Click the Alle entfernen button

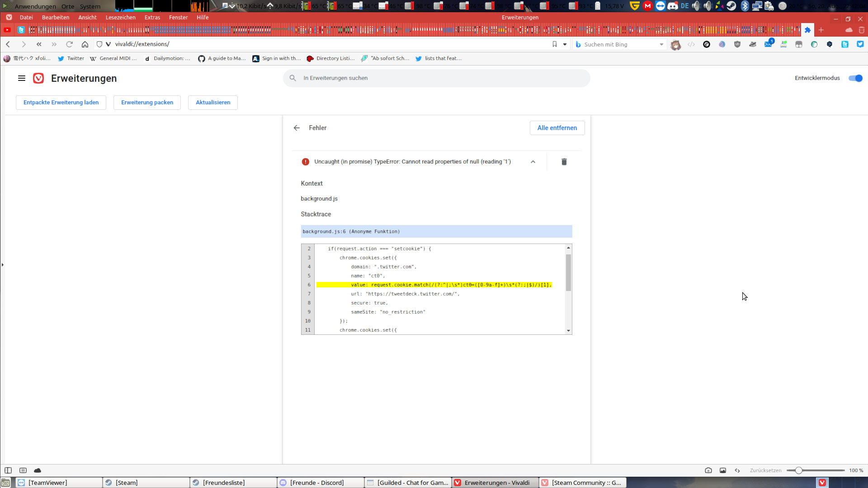[x=557, y=128]
